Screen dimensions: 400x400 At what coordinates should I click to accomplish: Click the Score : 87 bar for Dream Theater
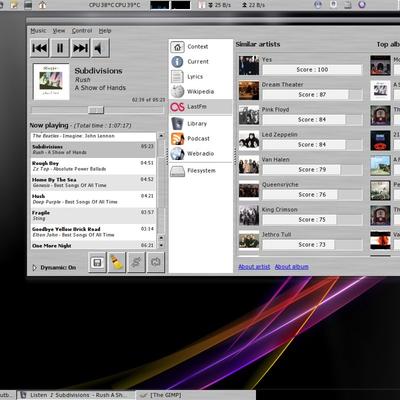click(312, 95)
